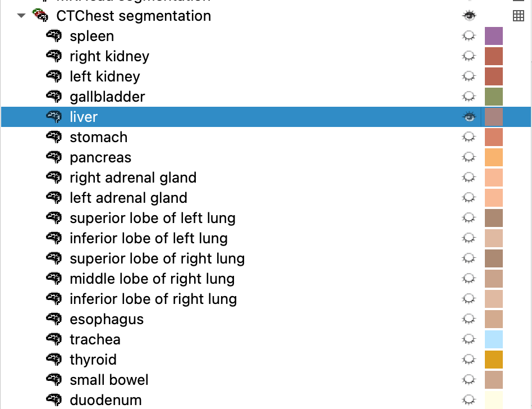532x409 pixels.
Task: Open the light blue trachea color swatch
Action: point(494,339)
